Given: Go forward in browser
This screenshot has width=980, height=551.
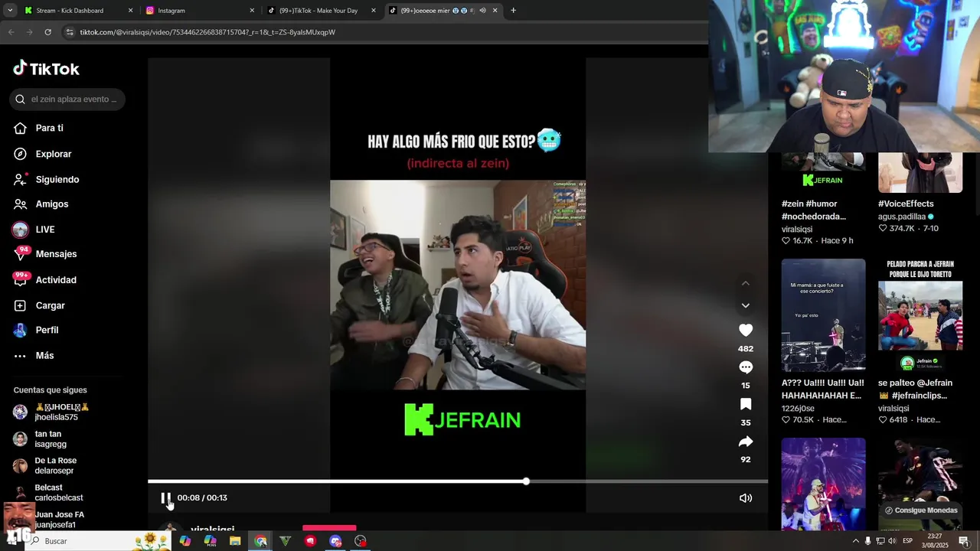Looking at the screenshot, I should click(29, 32).
